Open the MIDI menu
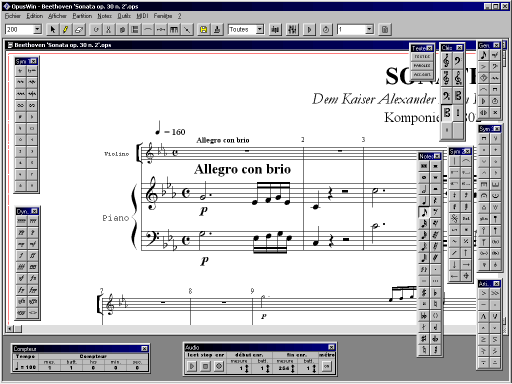The image size is (512, 384). tap(142, 16)
